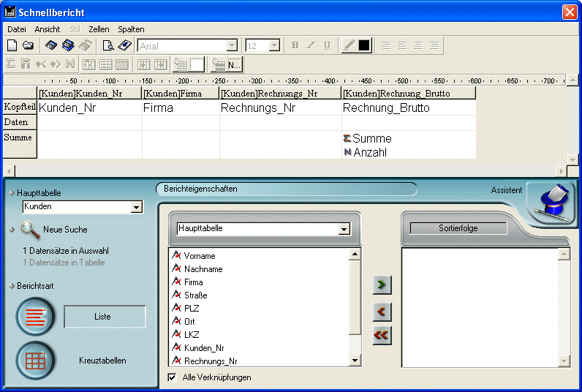Click the new report icon
The image size is (582, 392).
(12, 45)
